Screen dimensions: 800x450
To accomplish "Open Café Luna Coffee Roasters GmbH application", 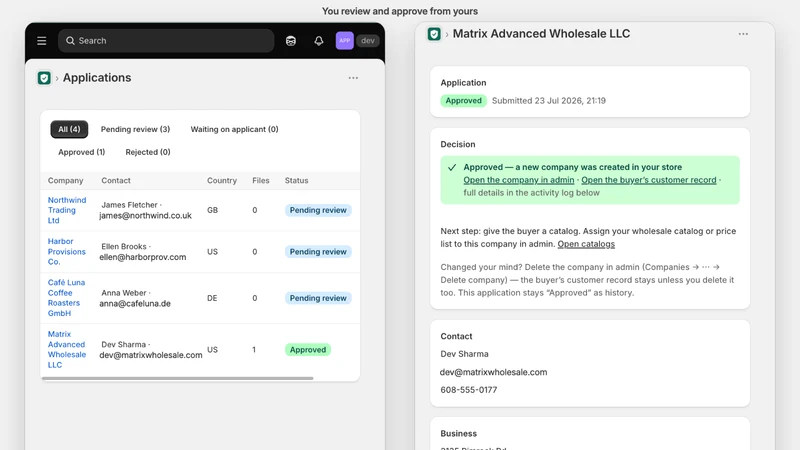I will [66, 298].
